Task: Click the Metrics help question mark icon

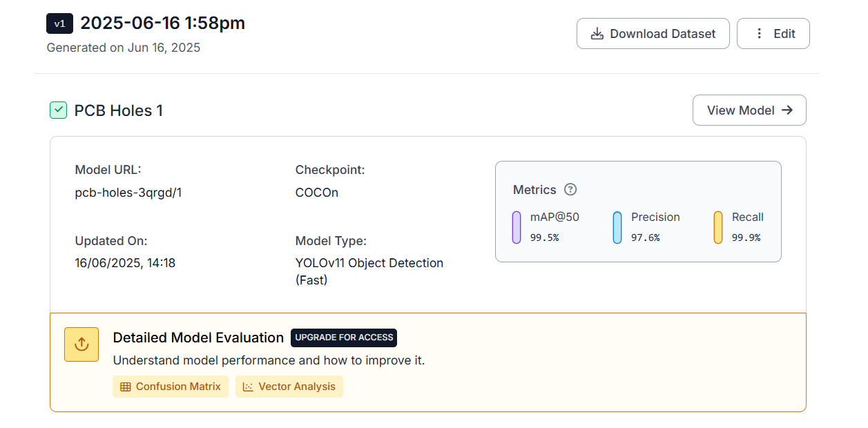Action: (570, 190)
